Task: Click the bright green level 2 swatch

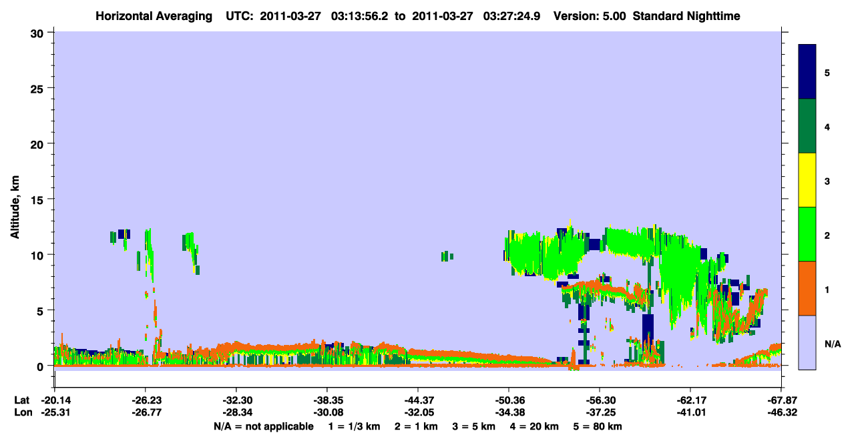Action: pyautogui.click(x=807, y=234)
